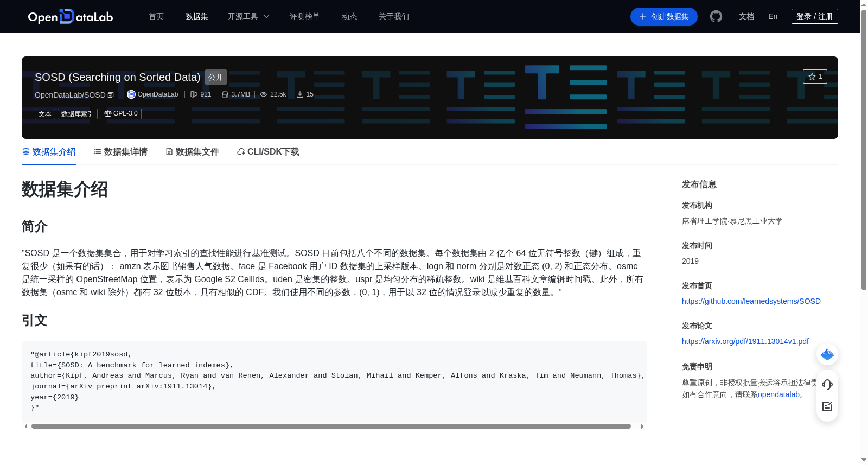Open the GitHub icon link

[x=716, y=16]
